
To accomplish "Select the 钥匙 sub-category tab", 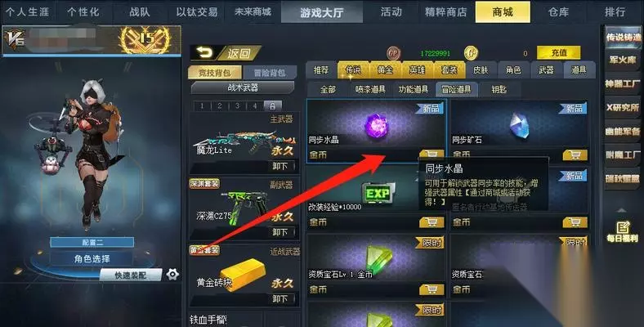I will 499,89.
